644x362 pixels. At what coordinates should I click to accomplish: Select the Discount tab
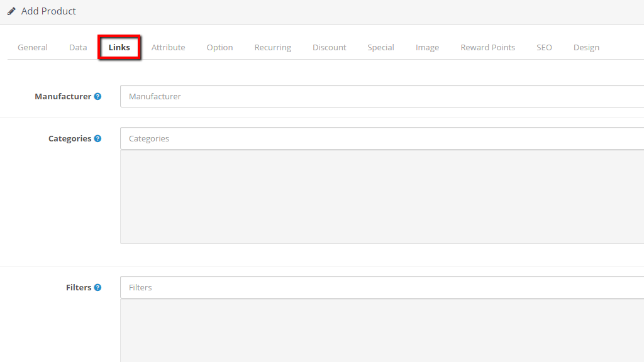pos(329,47)
